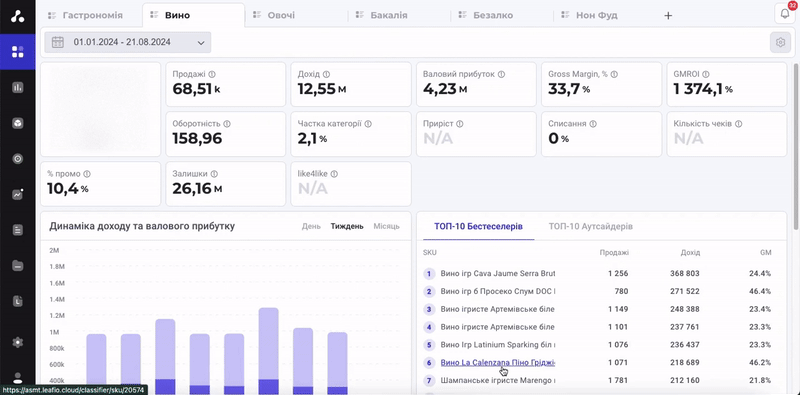
Task: Open the calendar date range picker
Action: point(128,42)
